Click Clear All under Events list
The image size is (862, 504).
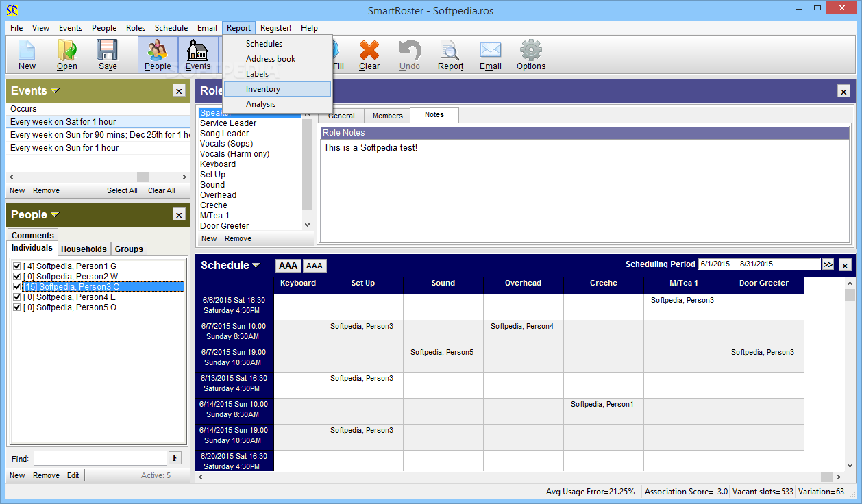(162, 190)
